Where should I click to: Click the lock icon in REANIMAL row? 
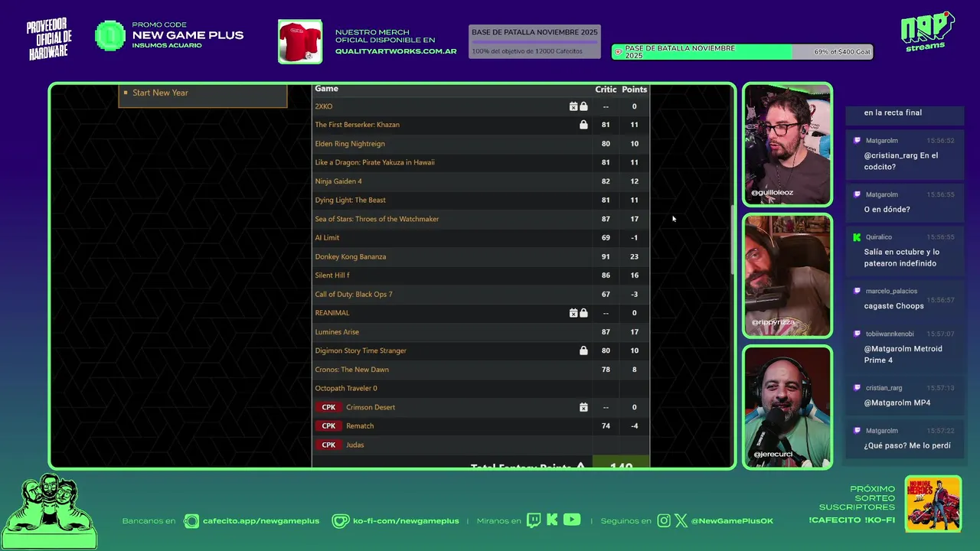click(583, 313)
